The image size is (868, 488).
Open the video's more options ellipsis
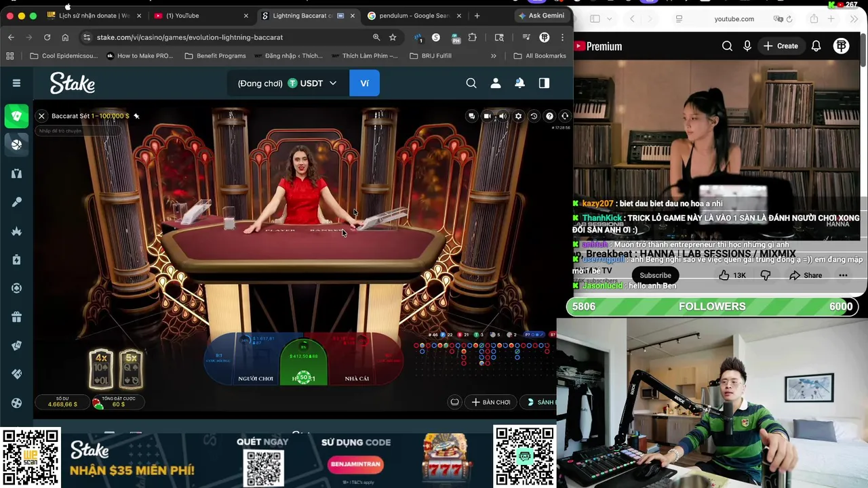click(x=843, y=275)
